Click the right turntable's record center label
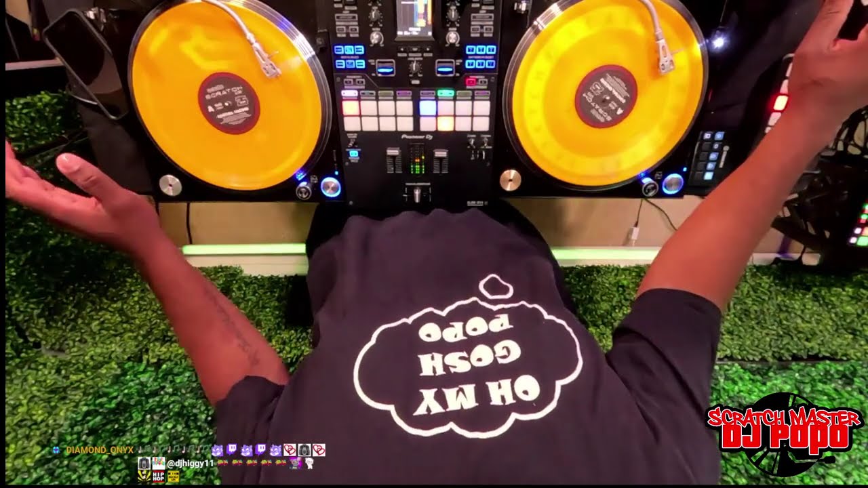 (x=606, y=96)
